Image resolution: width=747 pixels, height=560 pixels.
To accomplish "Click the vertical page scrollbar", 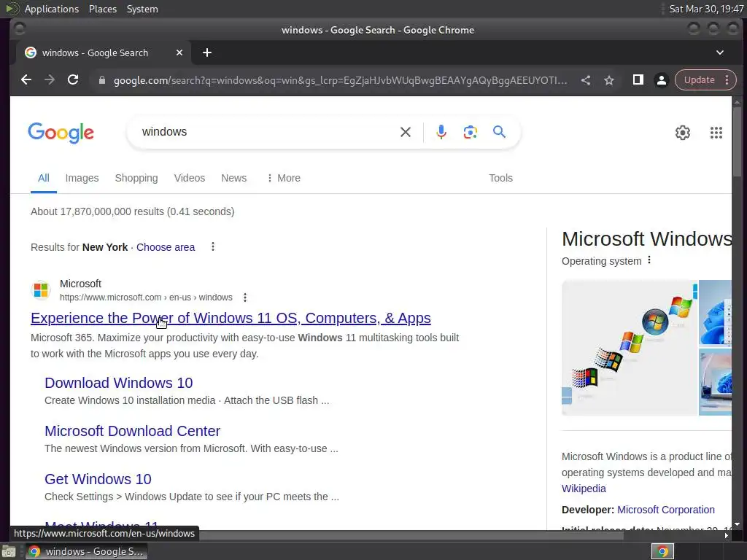I will [x=737, y=142].
